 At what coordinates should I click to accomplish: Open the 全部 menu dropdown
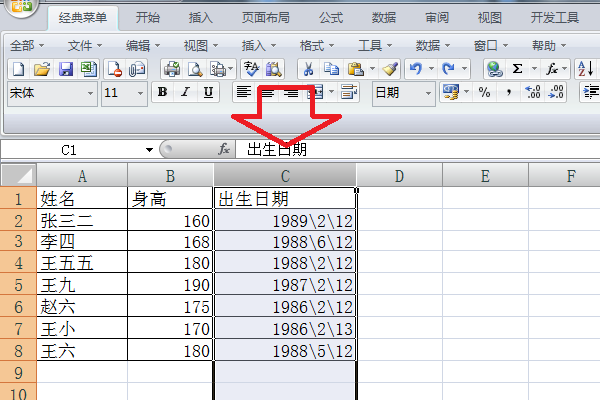27,46
